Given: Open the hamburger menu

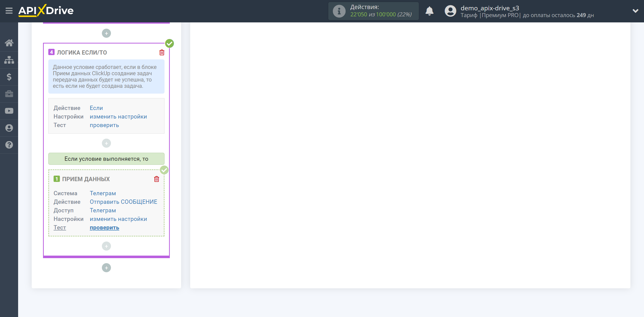Looking at the screenshot, I should [9, 11].
